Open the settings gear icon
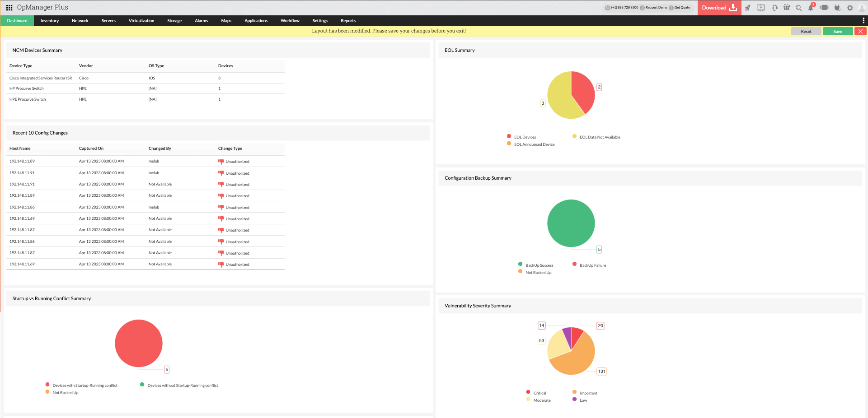The image size is (868, 418). (850, 8)
